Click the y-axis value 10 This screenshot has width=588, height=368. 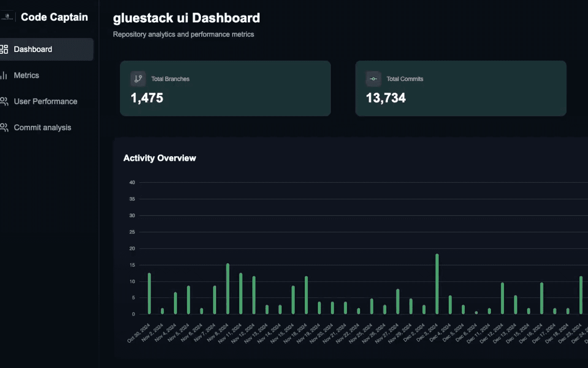132,281
